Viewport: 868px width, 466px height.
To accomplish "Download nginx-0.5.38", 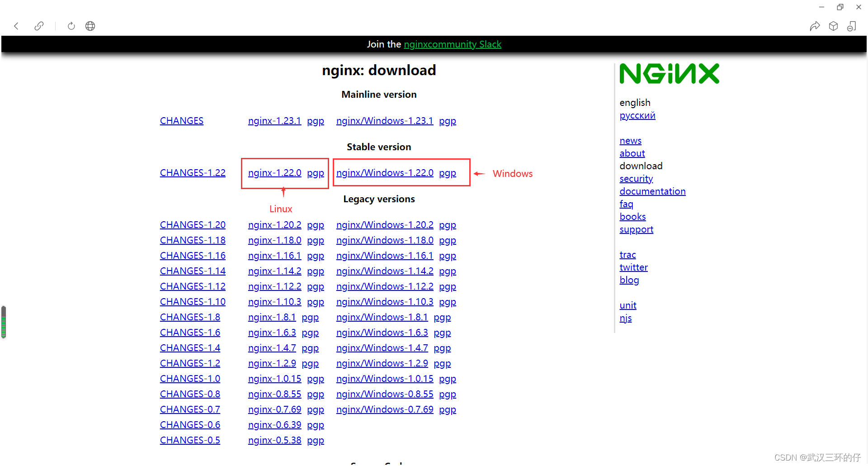I will tap(274, 440).
